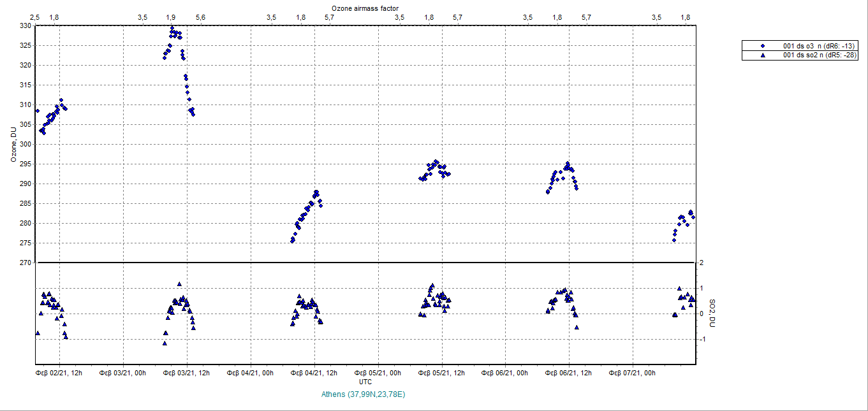The width and height of the screenshot is (868, 411).
Task: Click the 'Φεβ 02/21, 12h' time tick label
Action: click(x=59, y=373)
